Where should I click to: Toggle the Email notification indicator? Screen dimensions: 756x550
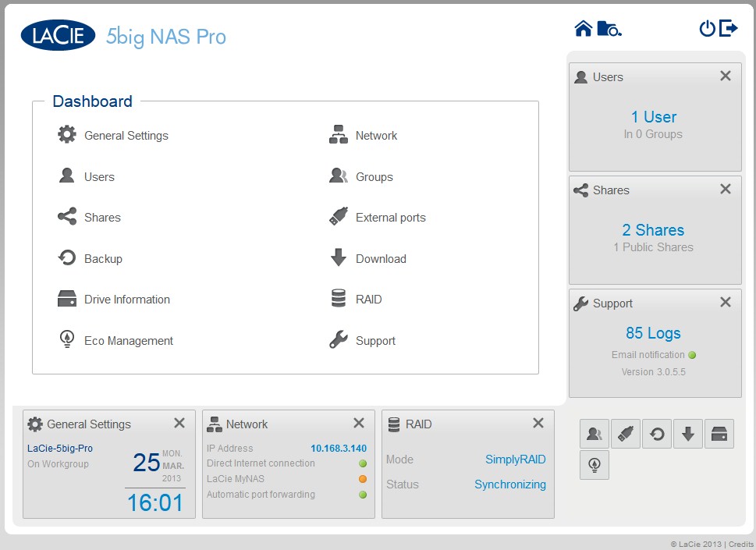[692, 354]
